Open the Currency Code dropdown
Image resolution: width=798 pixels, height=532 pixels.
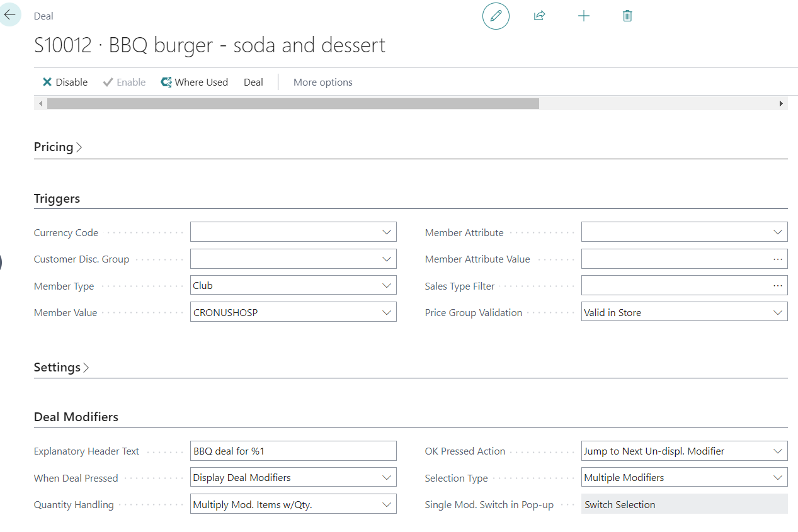click(387, 232)
